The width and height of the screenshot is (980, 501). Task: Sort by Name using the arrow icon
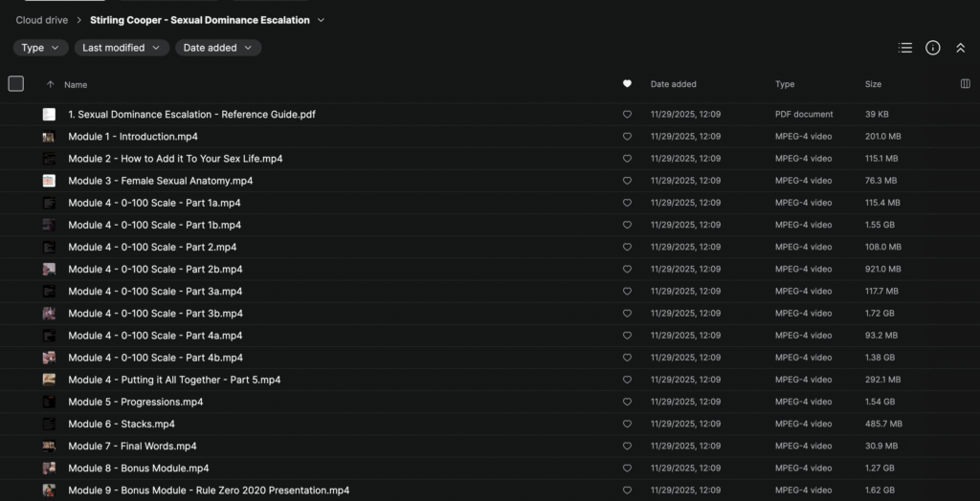[51, 84]
